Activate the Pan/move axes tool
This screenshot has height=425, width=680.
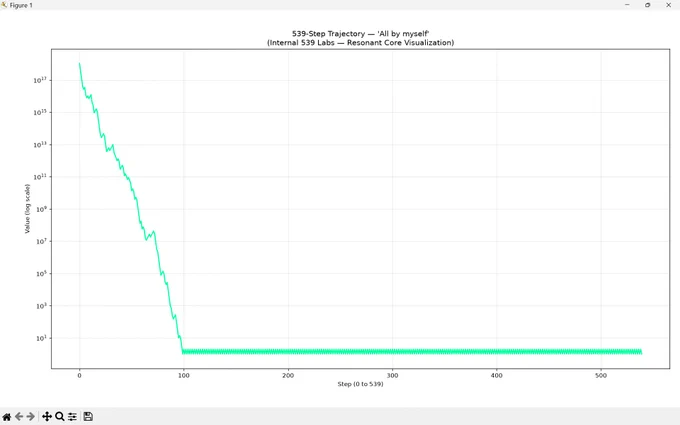46,417
